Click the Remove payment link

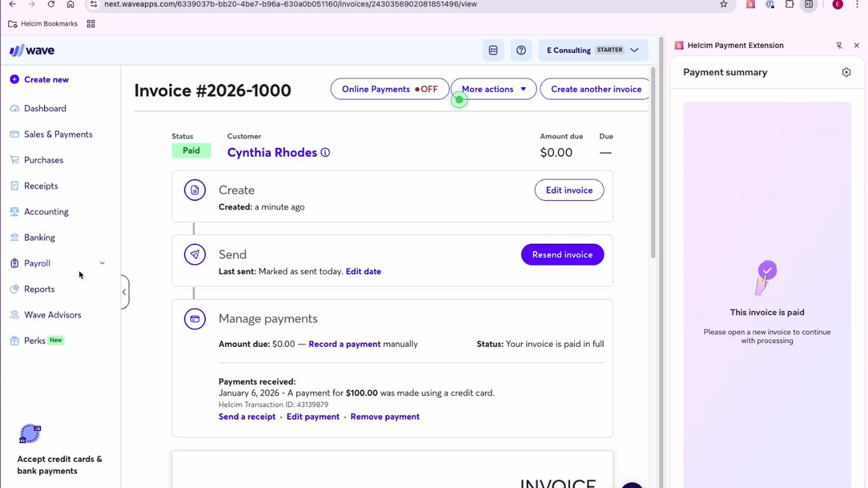coord(385,416)
